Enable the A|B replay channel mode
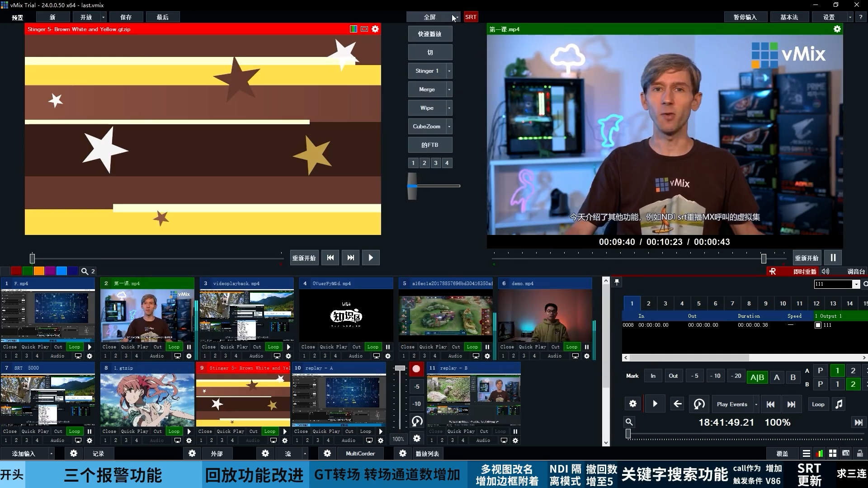 point(757,377)
